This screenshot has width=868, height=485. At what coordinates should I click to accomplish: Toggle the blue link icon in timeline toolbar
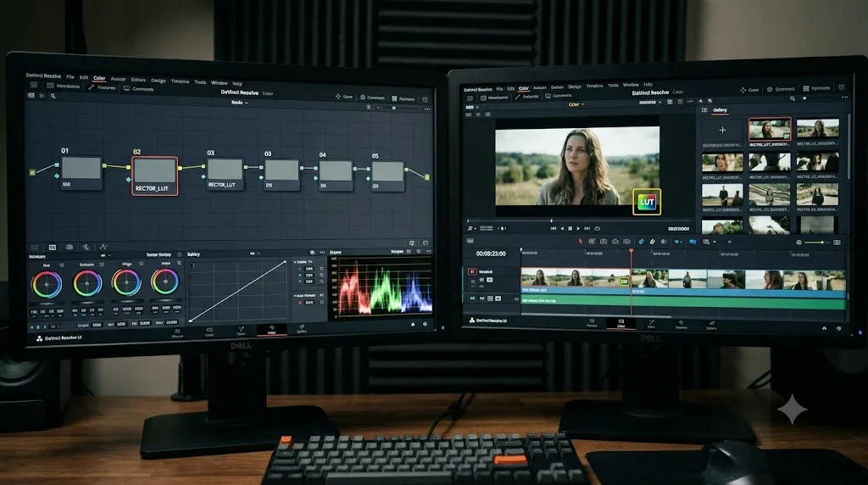[641, 242]
